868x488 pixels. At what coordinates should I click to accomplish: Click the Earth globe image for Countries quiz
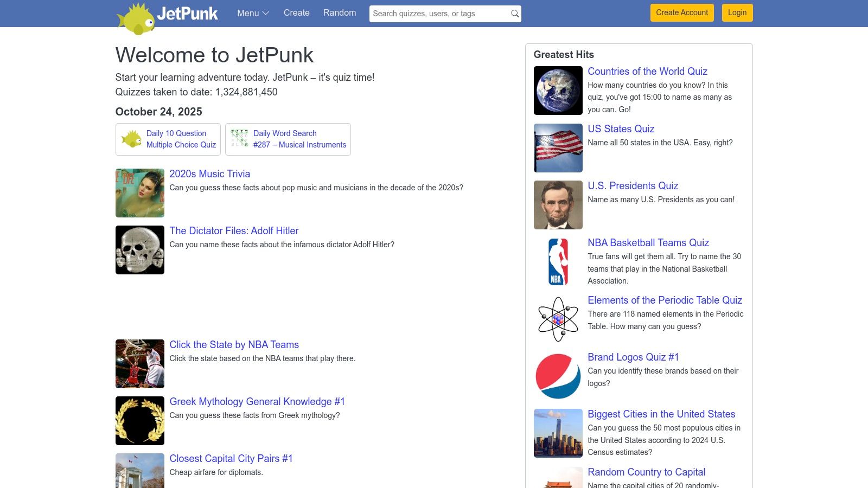pyautogui.click(x=558, y=90)
